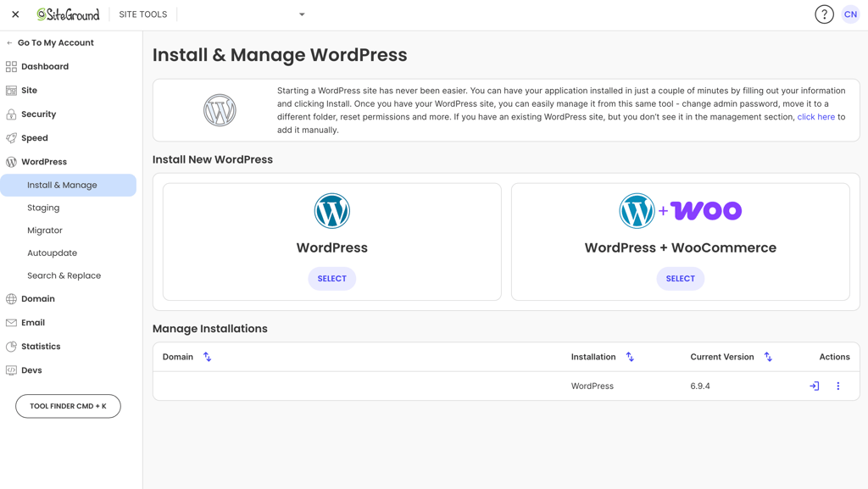Click the Woo logo on WooCommerce card
The height and width of the screenshot is (489, 868).
coord(706,210)
